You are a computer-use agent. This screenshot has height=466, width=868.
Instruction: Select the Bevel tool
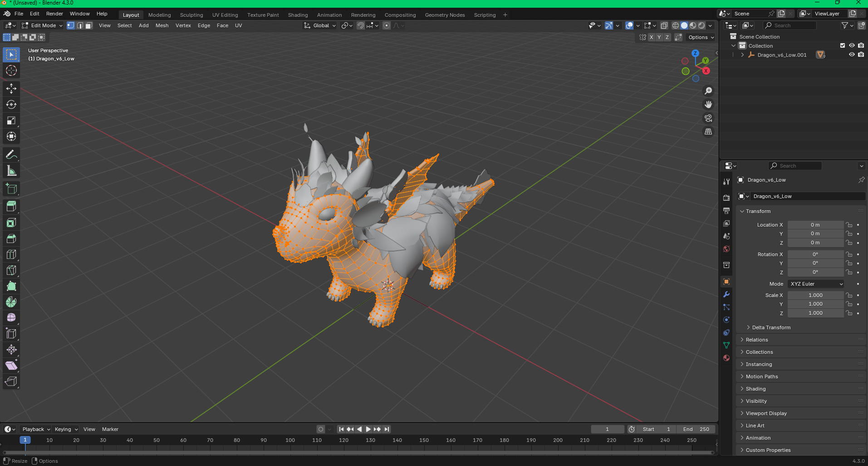click(x=11, y=238)
